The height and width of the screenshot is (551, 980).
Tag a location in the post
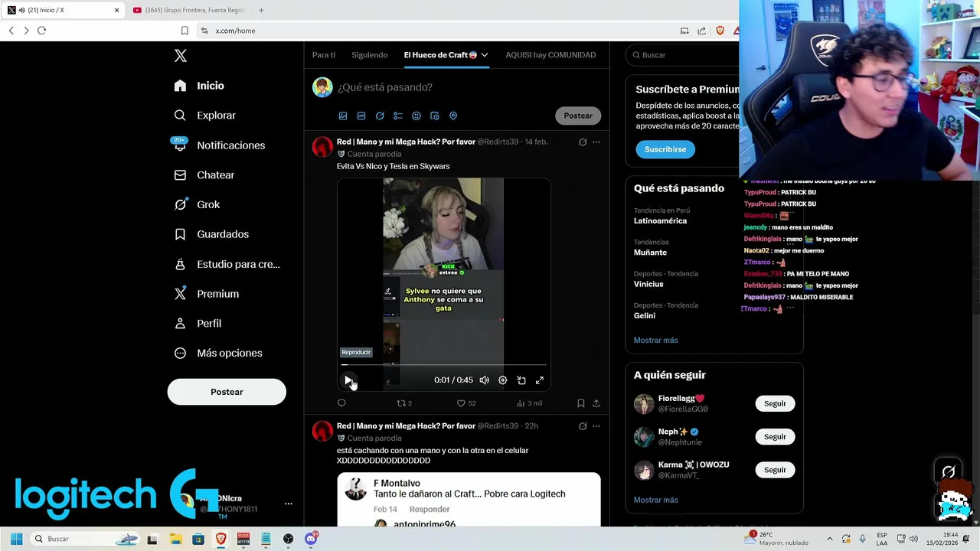pyautogui.click(x=453, y=116)
